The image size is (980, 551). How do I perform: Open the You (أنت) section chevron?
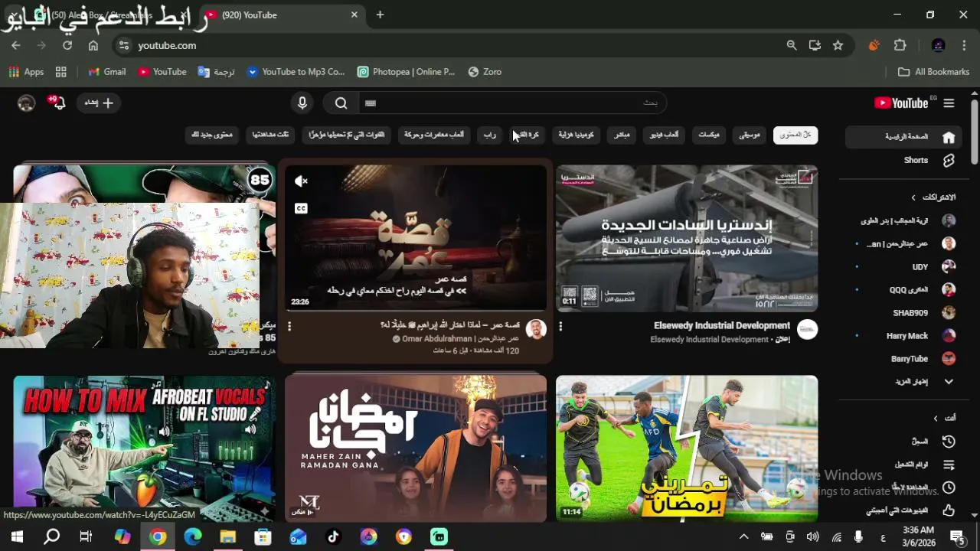point(936,418)
